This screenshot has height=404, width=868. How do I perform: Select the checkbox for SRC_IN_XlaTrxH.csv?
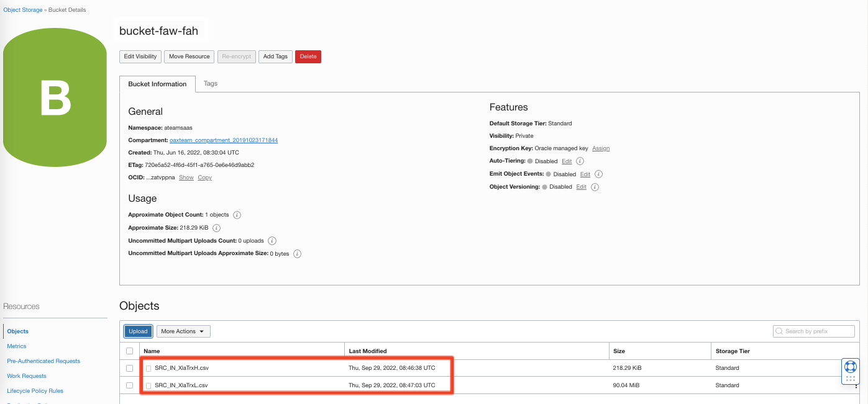[129, 367]
